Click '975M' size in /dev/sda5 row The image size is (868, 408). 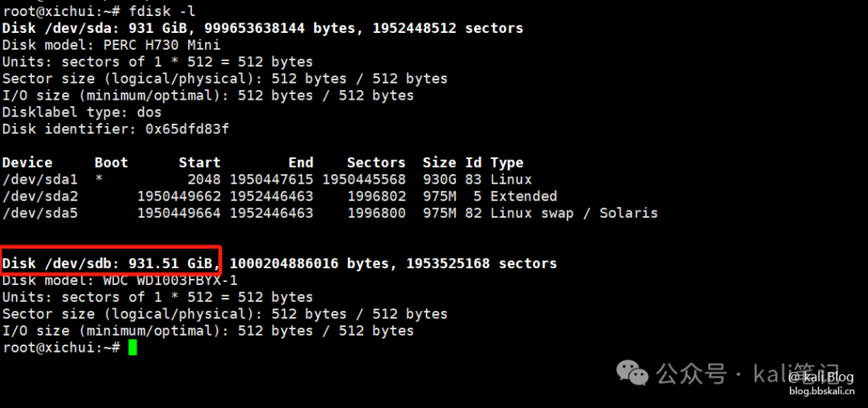click(x=439, y=214)
